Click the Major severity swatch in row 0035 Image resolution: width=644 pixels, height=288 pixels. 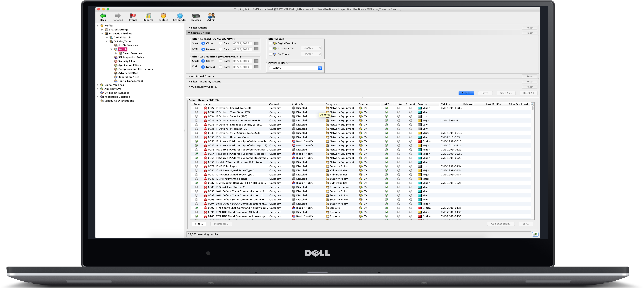point(420,121)
